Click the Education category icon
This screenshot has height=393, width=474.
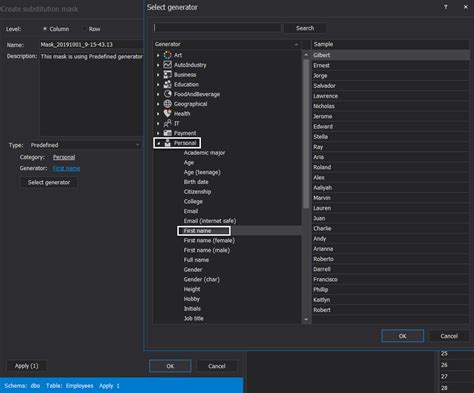[x=168, y=84]
